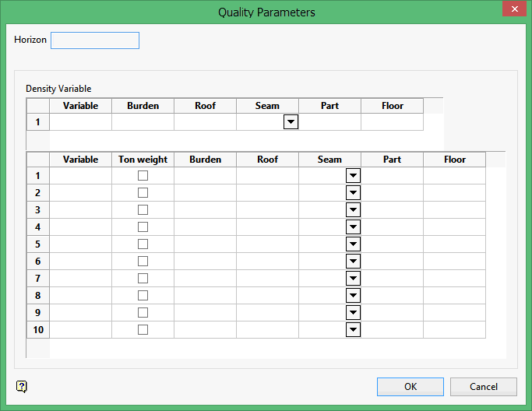The image size is (532, 411).
Task: Select Density Variable's Variable cell
Action: (x=80, y=122)
